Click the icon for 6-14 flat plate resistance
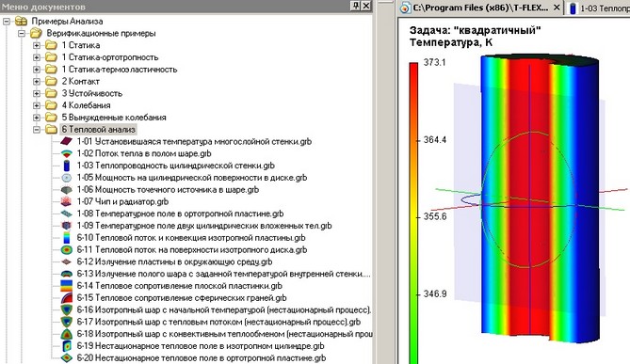This screenshot has height=364, width=630. (x=66, y=286)
